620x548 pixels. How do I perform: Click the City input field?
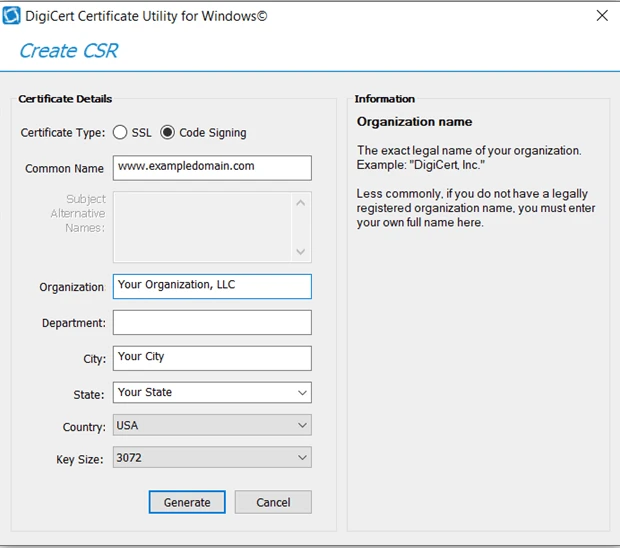click(x=212, y=357)
